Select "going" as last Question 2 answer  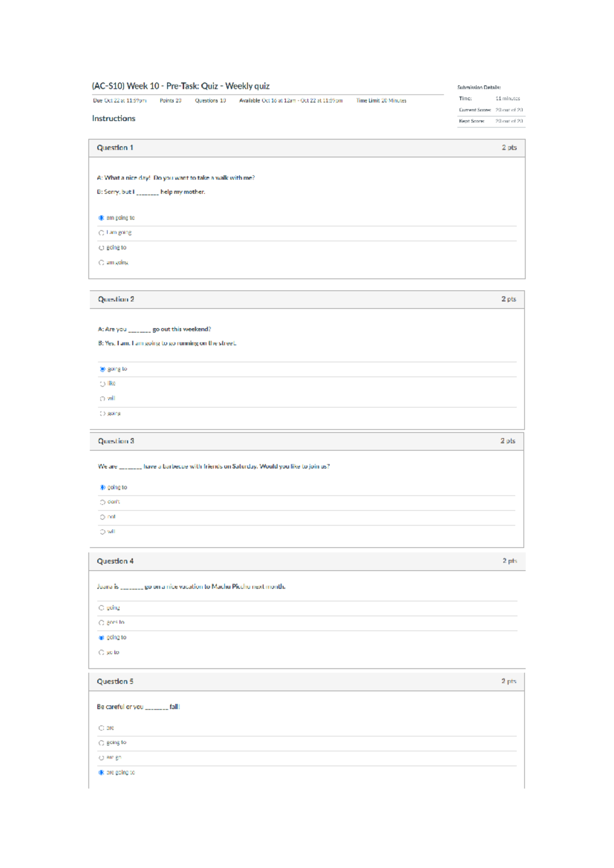[x=102, y=414]
